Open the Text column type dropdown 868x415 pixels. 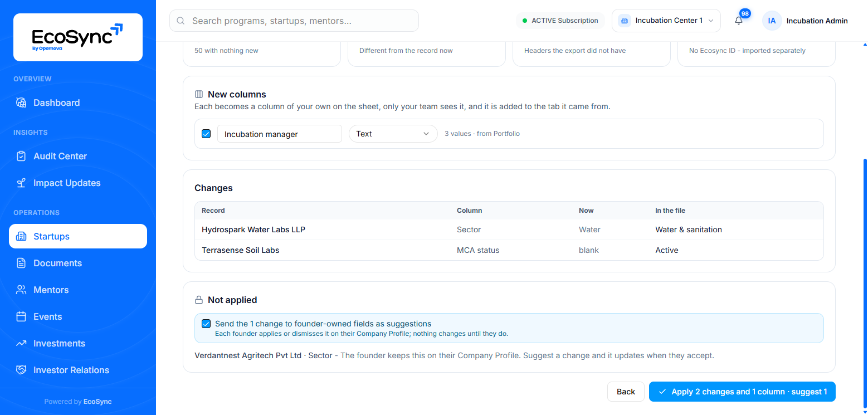click(x=393, y=134)
